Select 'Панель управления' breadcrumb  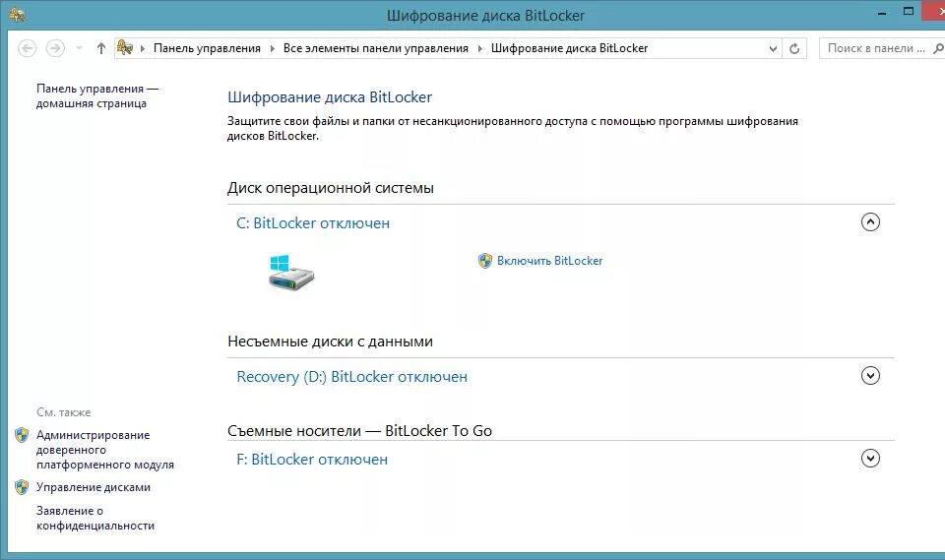coord(207,48)
